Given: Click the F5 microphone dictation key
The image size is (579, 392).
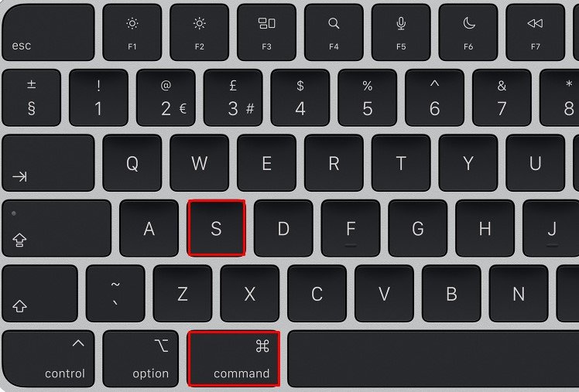Looking at the screenshot, I should pos(401,32).
